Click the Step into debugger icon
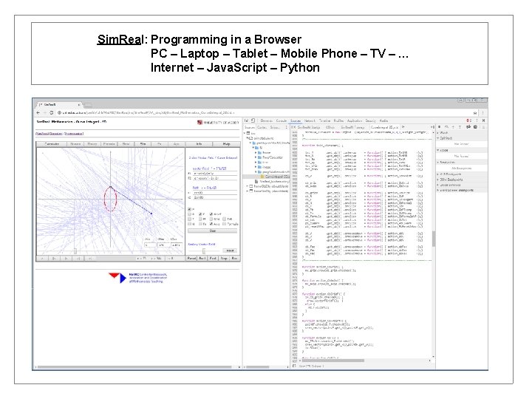Viewport: 532px width, 399px height. pos(453,127)
